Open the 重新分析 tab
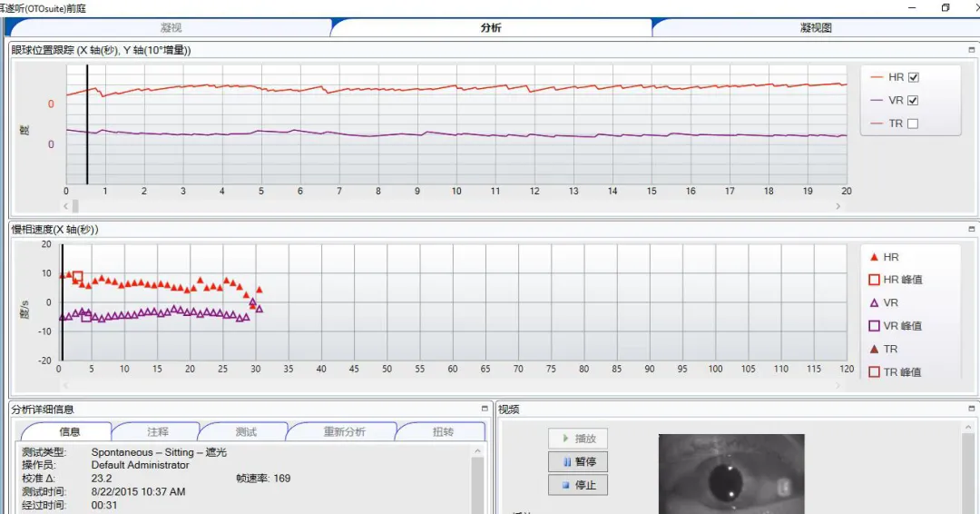The height and width of the screenshot is (514, 980). (x=345, y=431)
